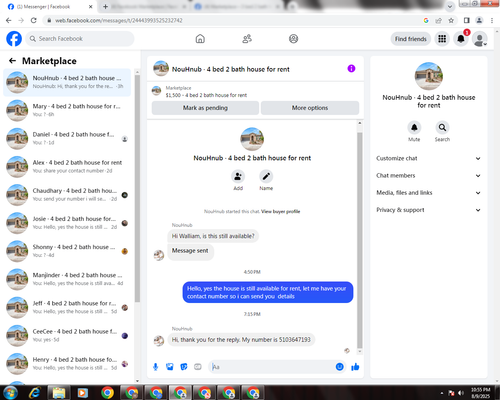This screenshot has height=400, width=500.
Task: Open conversation information purple icon
Action: tap(351, 69)
